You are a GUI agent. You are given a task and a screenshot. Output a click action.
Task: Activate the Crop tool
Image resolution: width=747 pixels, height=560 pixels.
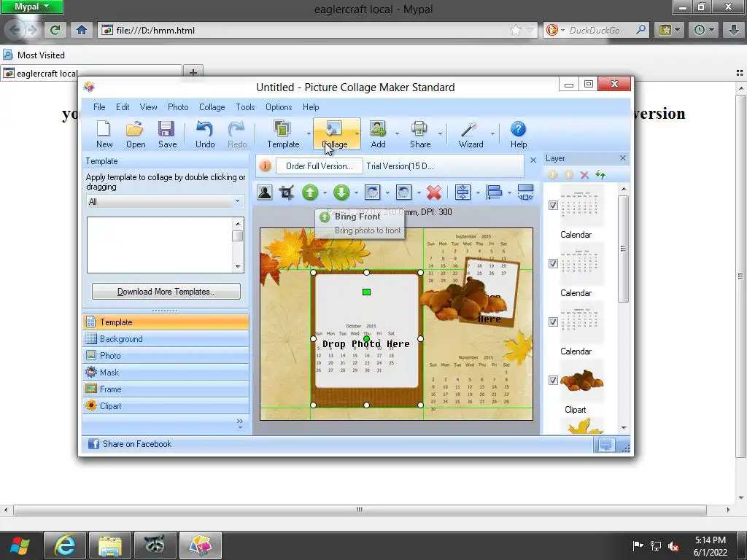click(286, 192)
